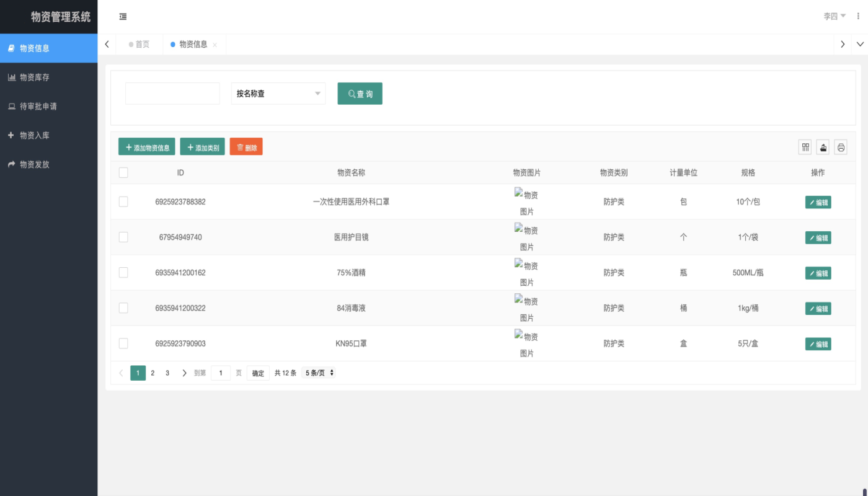Viewport: 868px width, 496px height.
Task: Click the 物资类别 column header
Action: tap(614, 173)
